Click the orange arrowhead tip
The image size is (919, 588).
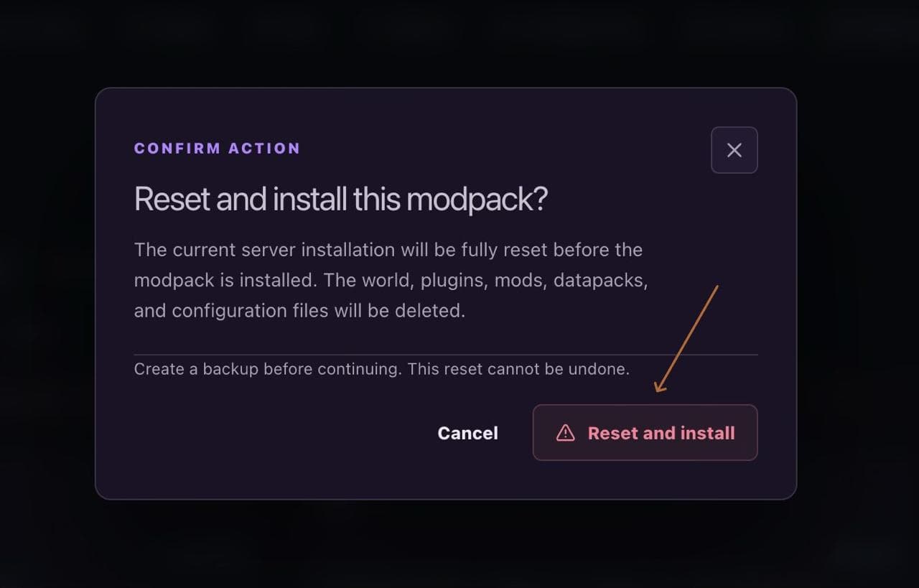(658, 389)
